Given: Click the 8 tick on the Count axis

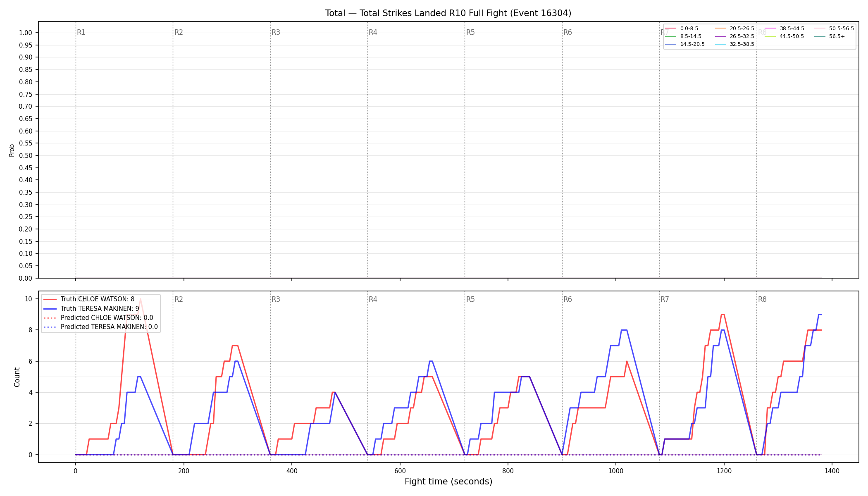Looking at the screenshot, I should coord(30,330).
